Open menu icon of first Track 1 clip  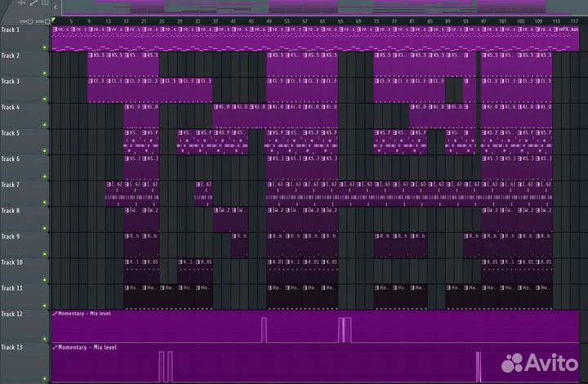click(x=55, y=29)
